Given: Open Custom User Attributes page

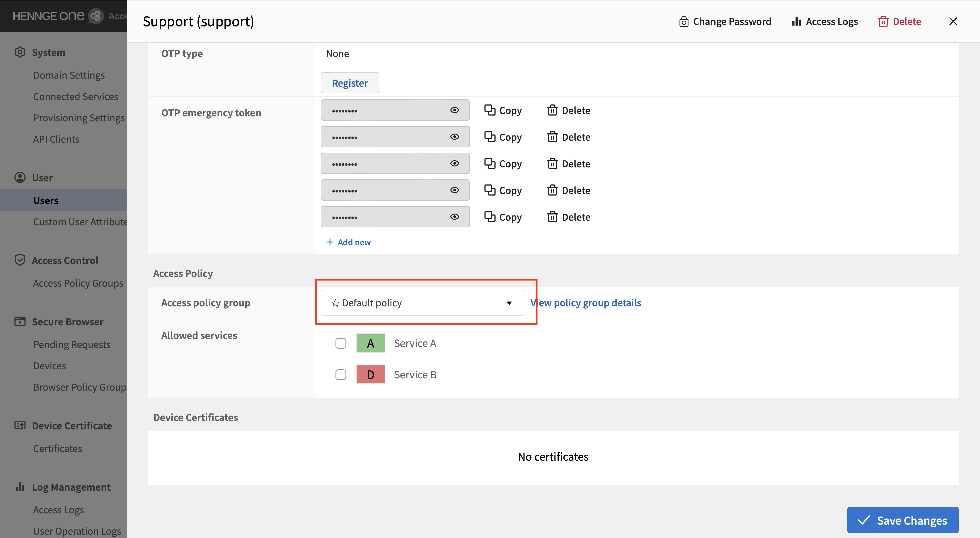Looking at the screenshot, I should 80,221.
